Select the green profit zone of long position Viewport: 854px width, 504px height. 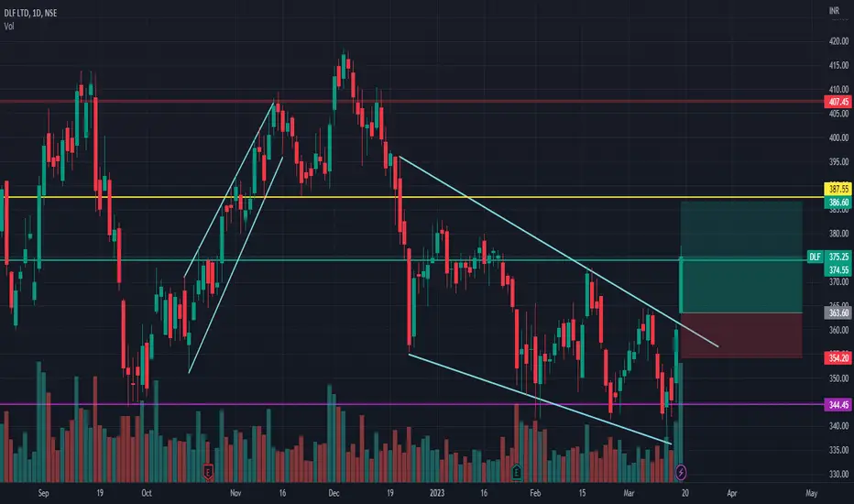(x=741, y=257)
